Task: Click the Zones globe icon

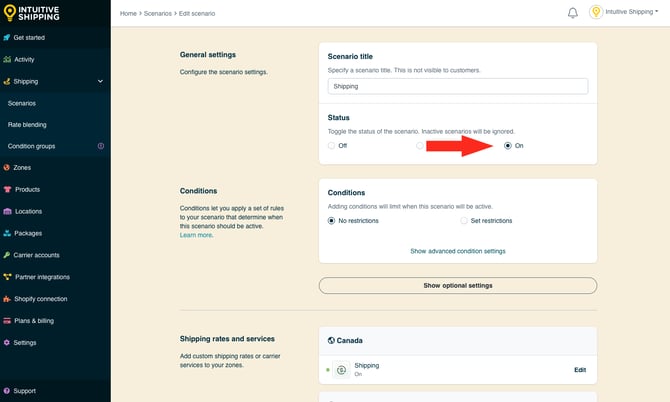Action: [7, 168]
